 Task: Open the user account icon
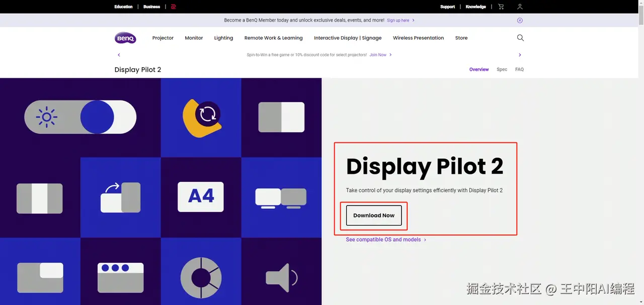(x=520, y=7)
